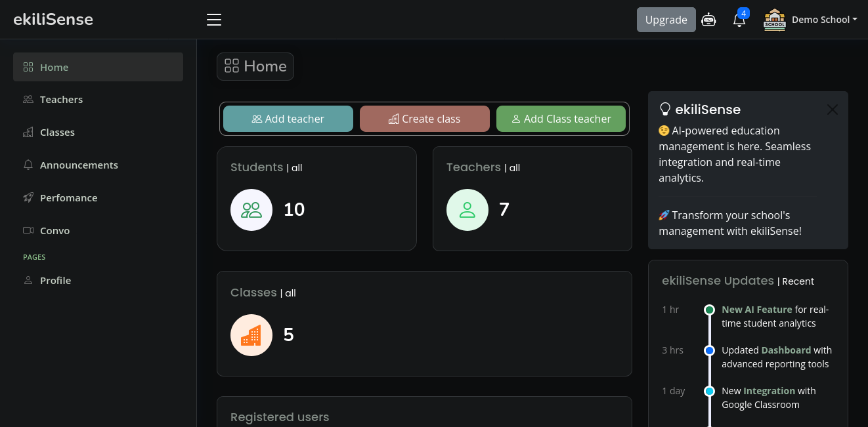Open Teachers in the sidebar
The width and height of the screenshot is (868, 427).
pyautogui.click(x=61, y=100)
